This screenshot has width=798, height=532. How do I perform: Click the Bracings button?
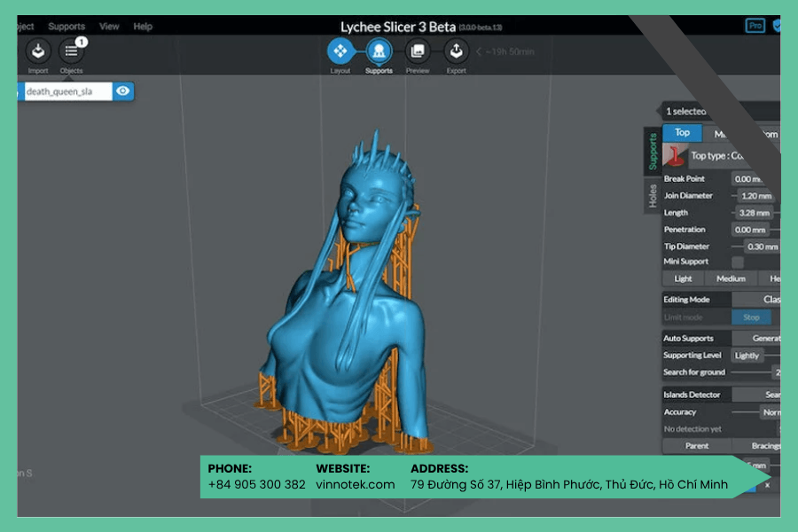coord(757,445)
